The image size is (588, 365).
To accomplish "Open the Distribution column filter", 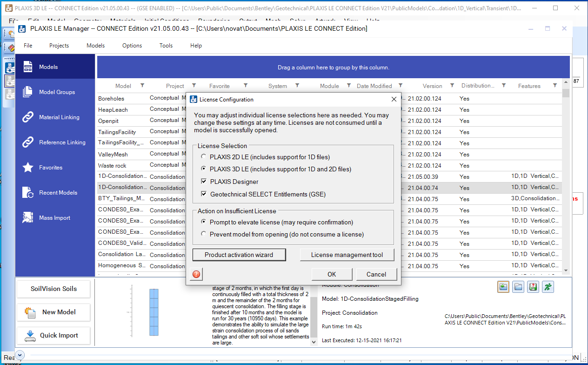I will tap(504, 86).
